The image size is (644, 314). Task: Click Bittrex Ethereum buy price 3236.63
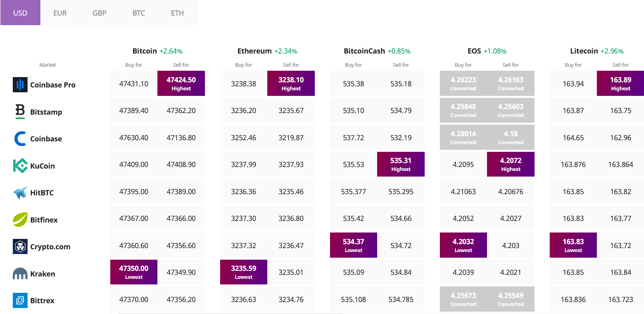point(244,299)
